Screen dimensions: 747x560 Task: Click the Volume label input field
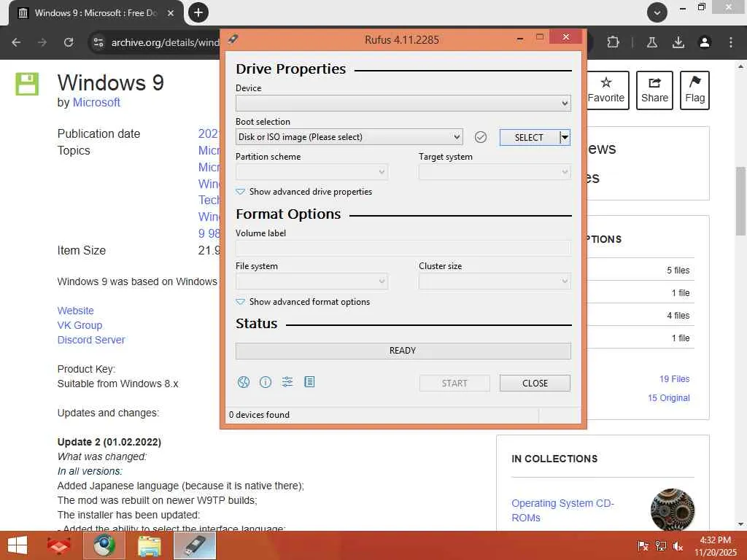click(x=403, y=248)
